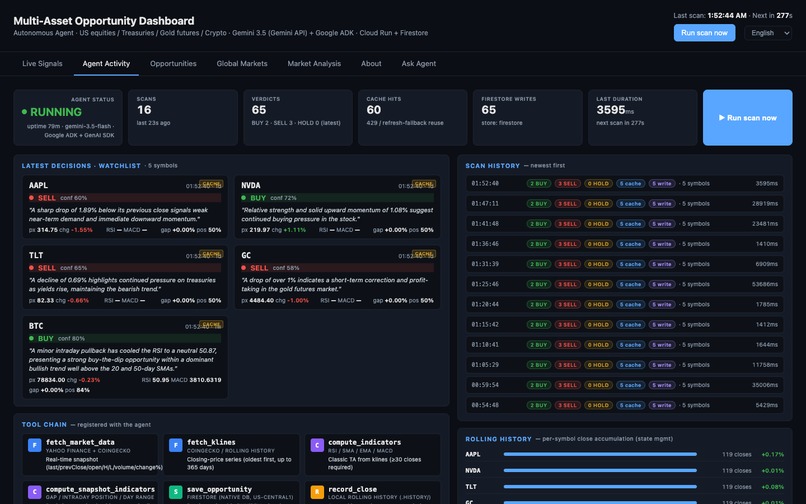Screen dimensions: 806x504
Task: Click the green RUNNING status dot
Action: pos(24,112)
